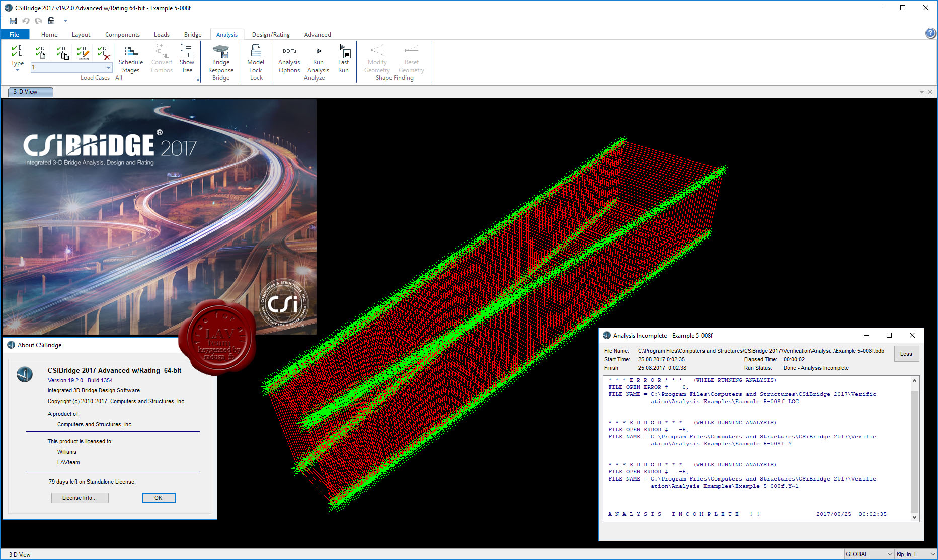
Task: Save the model with the disk icon
Action: coord(13,21)
